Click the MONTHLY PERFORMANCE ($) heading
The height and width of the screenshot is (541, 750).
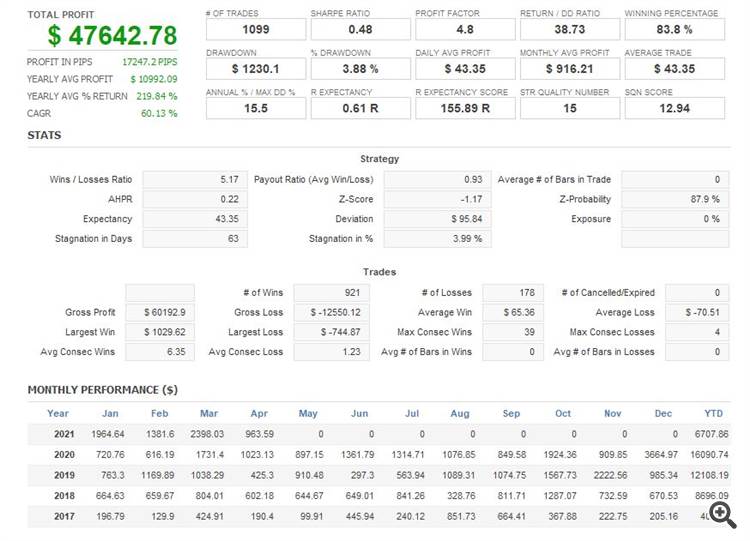click(x=103, y=390)
